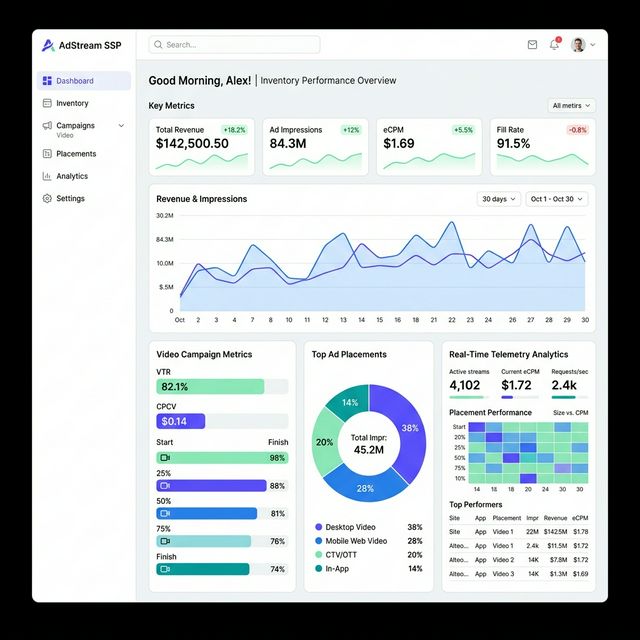
Task: Click the -0.8% fill rate badge
Action: point(578,130)
